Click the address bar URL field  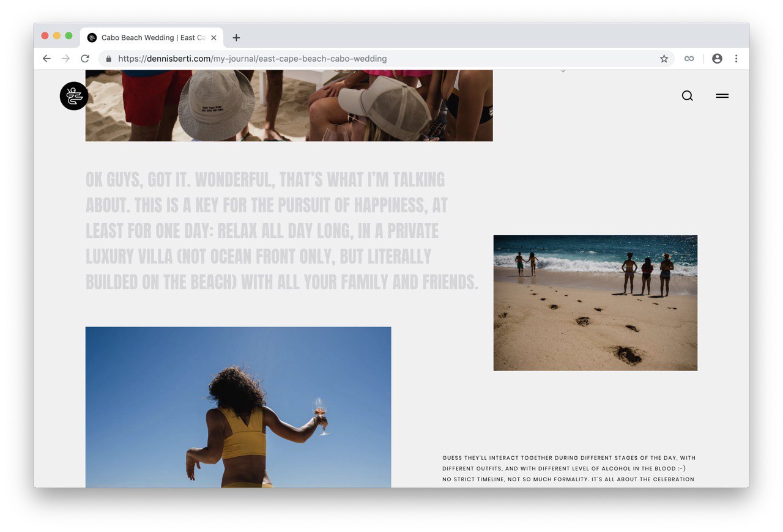(x=385, y=59)
